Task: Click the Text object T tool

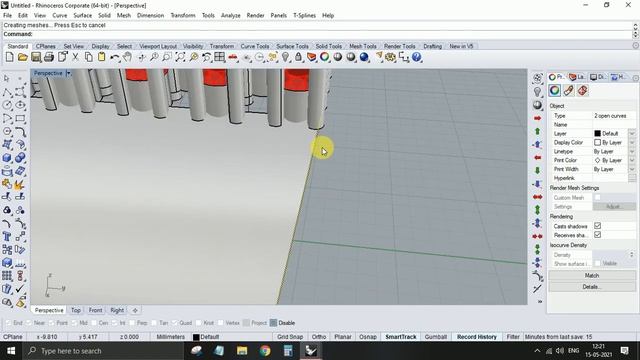Action: pyautogui.click(x=7, y=237)
